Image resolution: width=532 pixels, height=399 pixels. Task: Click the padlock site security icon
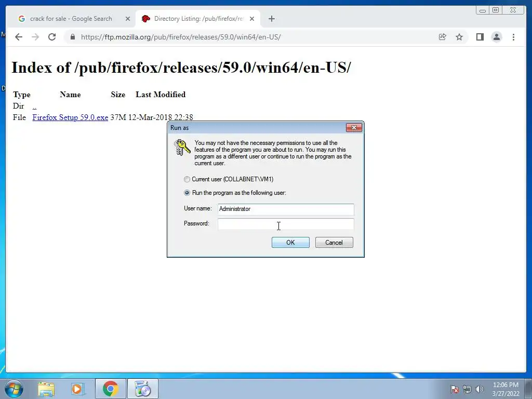73,37
